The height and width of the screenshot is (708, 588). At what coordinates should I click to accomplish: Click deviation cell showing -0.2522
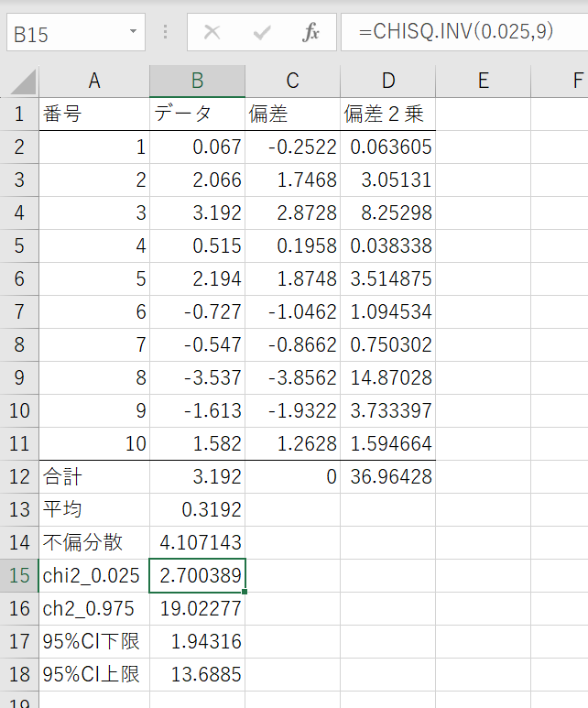[293, 147]
